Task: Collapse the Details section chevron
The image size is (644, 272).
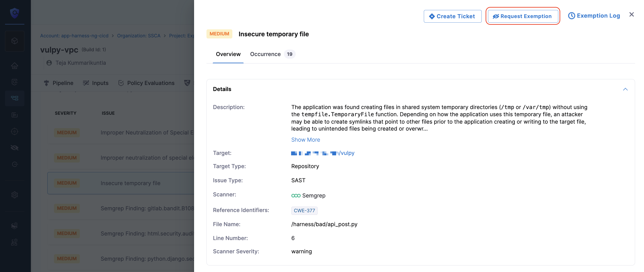Action: point(625,89)
